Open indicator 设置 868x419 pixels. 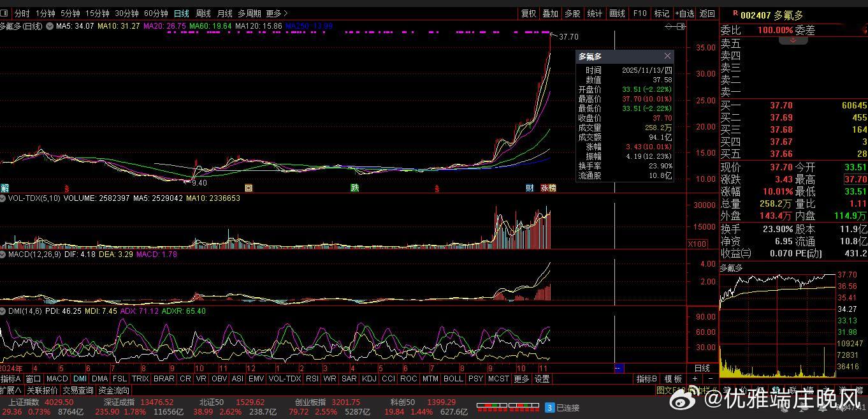pos(542,379)
